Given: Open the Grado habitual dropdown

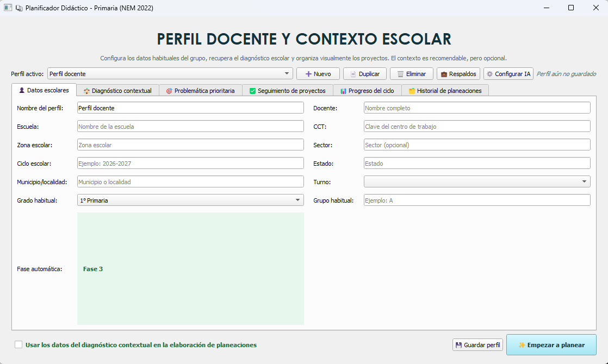Looking at the screenshot, I should 190,200.
